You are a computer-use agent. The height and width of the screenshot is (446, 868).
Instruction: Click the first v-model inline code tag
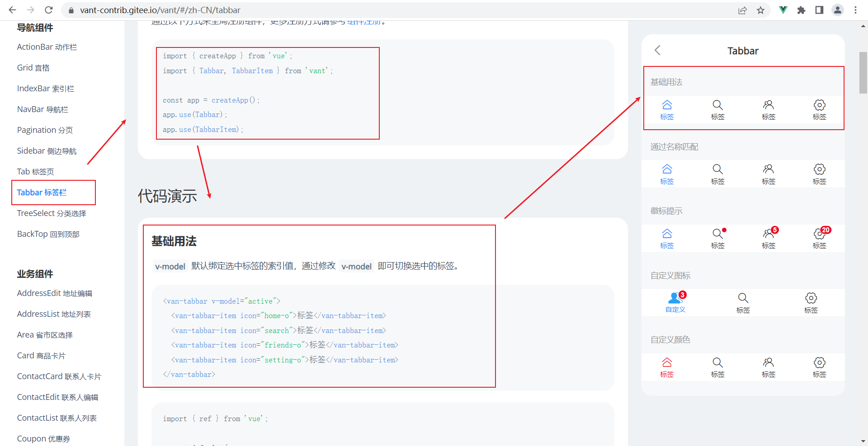pos(170,266)
